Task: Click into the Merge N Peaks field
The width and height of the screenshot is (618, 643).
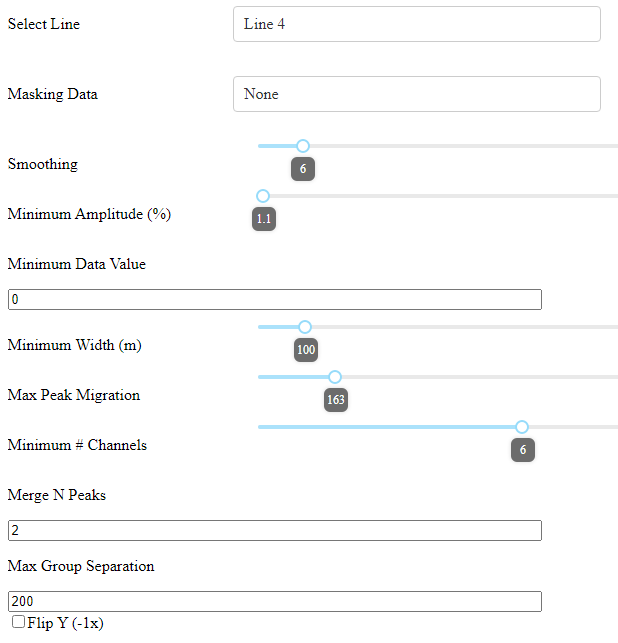Action: (x=274, y=530)
